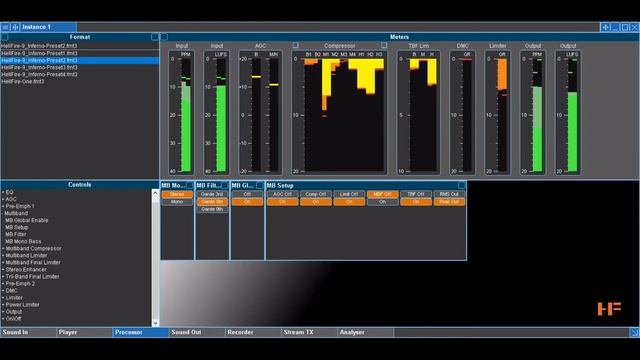The width and height of the screenshot is (640, 360).
Task: Select HellFire-9_Inferno-Preset3 in Format list
Action: pos(80,67)
